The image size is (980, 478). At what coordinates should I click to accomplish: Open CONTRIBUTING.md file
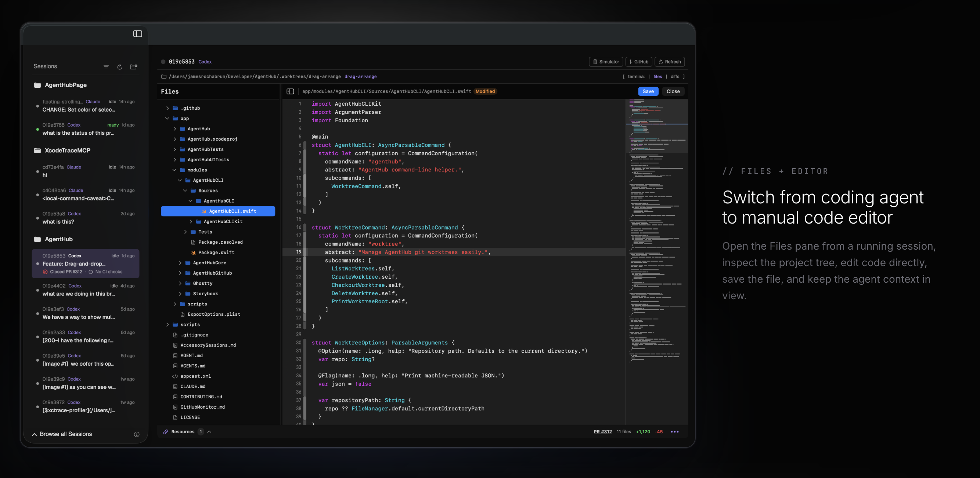click(x=218, y=396)
